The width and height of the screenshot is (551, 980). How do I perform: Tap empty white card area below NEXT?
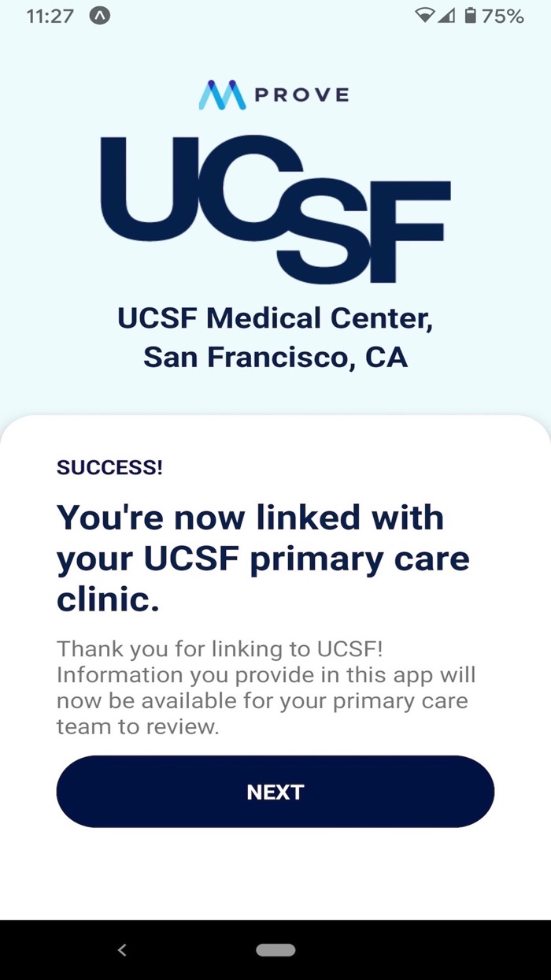[275, 874]
